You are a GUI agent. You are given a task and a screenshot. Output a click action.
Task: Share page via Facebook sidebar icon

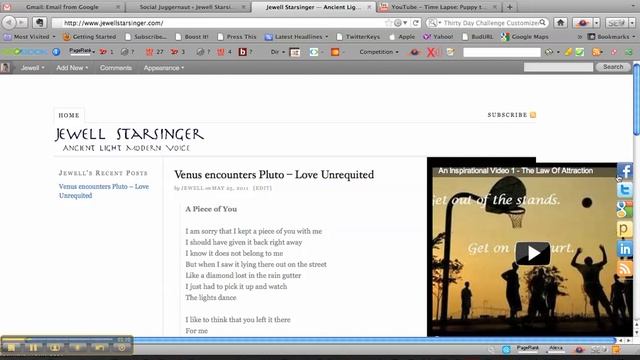[x=624, y=171]
